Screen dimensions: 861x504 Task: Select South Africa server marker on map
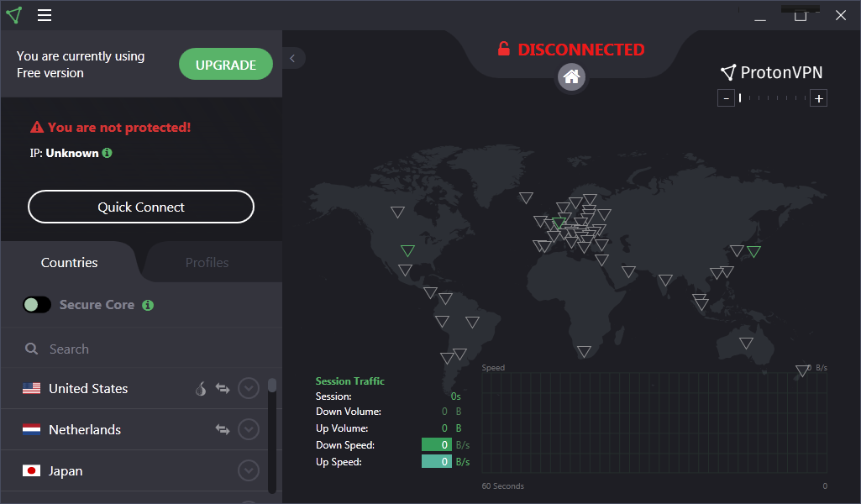pos(585,351)
